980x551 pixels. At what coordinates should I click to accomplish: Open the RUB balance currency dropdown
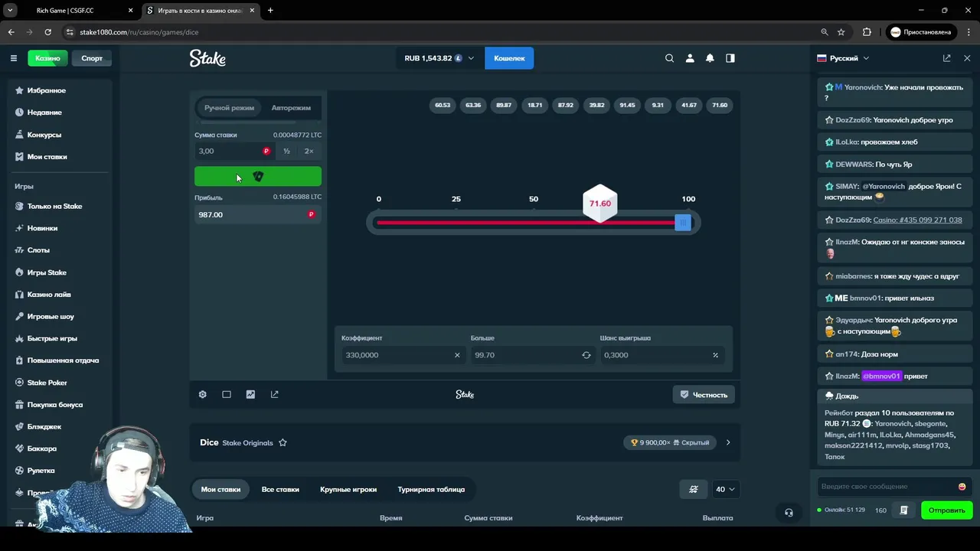439,58
